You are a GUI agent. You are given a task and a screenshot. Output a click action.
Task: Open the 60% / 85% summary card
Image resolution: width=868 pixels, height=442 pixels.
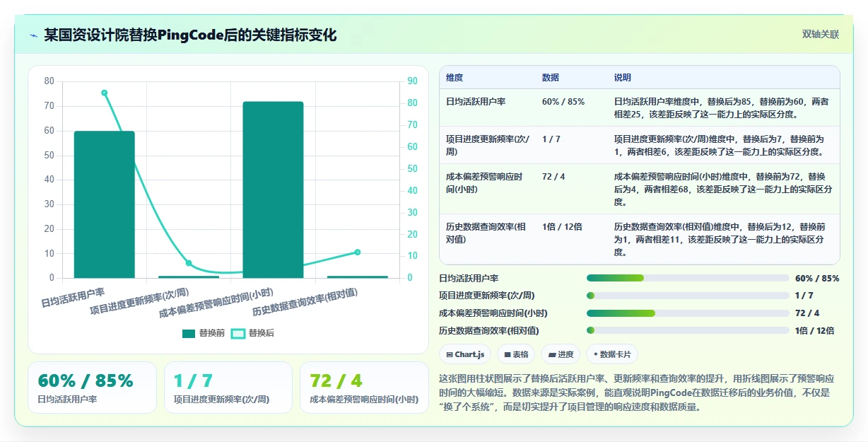pyautogui.click(x=92, y=388)
